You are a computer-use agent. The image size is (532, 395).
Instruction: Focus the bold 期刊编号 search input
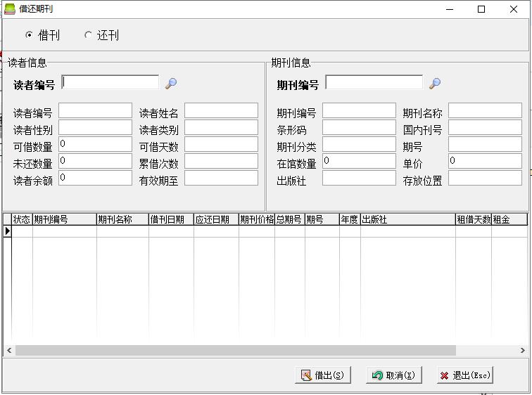click(374, 82)
